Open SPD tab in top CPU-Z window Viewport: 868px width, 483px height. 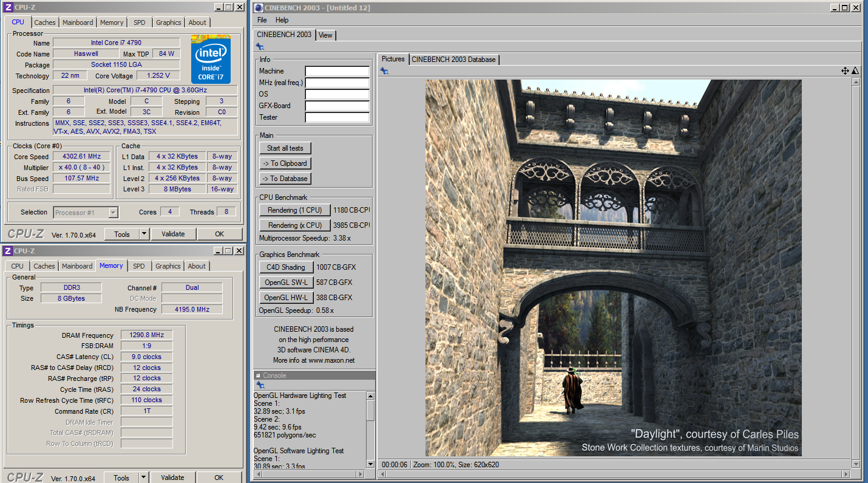click(x=140, y=22)
